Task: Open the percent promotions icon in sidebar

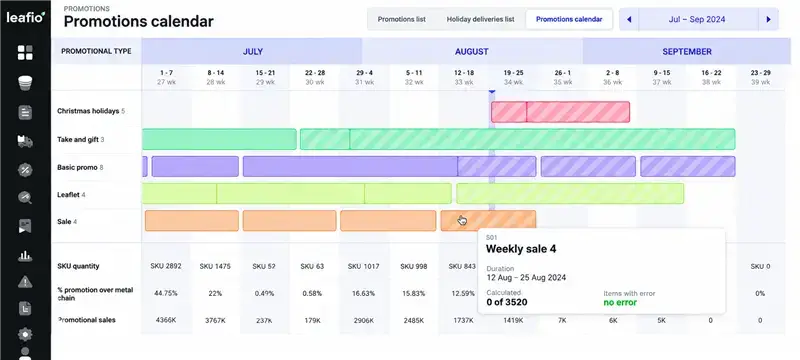Action: point(25,170)
